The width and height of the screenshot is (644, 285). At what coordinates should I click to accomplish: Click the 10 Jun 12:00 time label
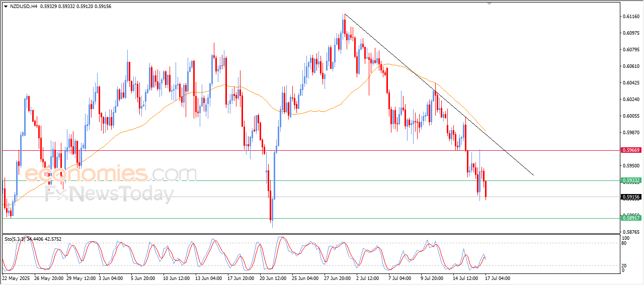[177, 277]
